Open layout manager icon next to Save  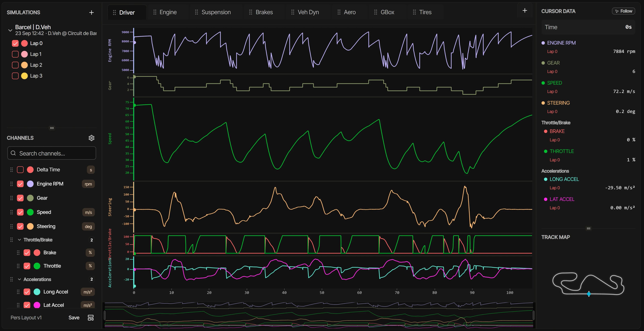click(91, 318)
